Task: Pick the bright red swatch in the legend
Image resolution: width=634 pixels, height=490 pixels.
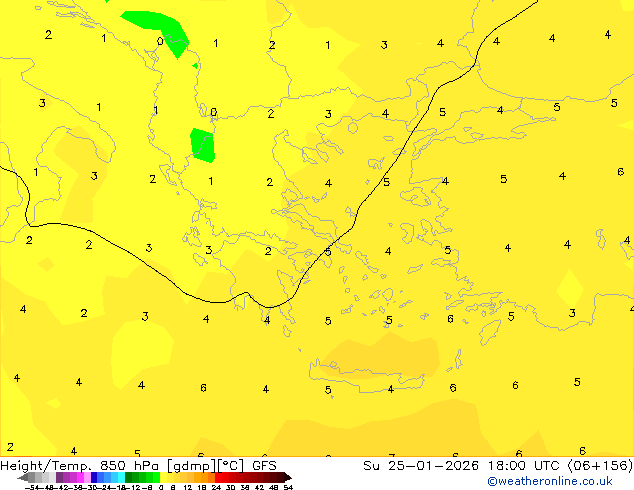Action: click(219, 477)
